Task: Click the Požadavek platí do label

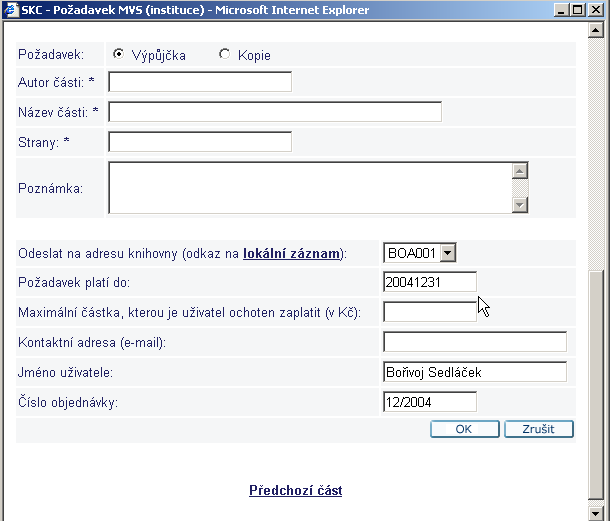Action: [74, 282]
